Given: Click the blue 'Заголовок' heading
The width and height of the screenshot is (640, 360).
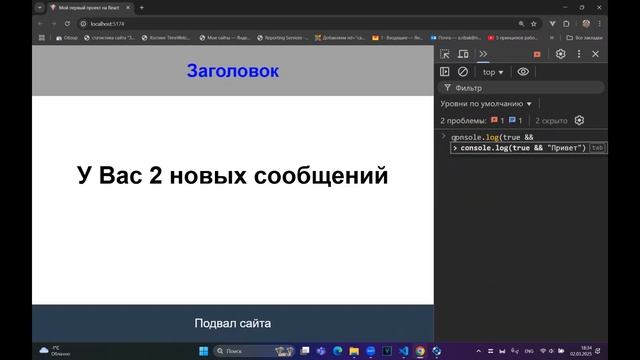Looking at the screenshot, I should pos(233,71).
